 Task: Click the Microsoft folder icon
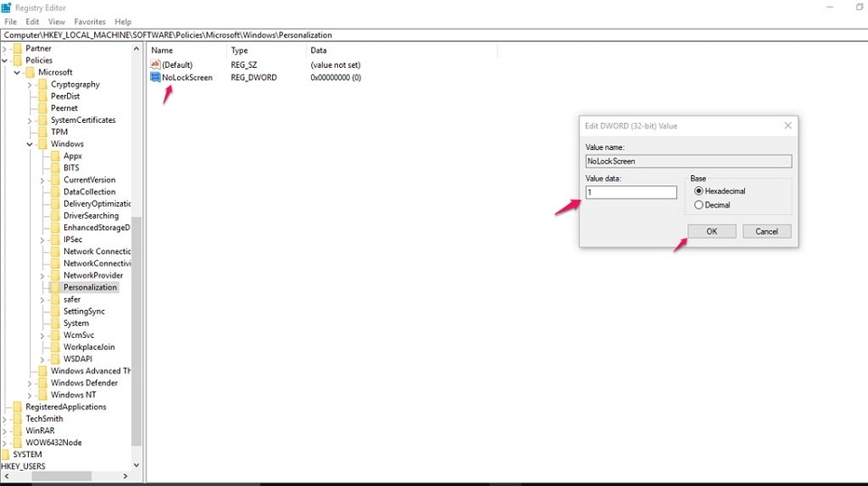[30, 72]
